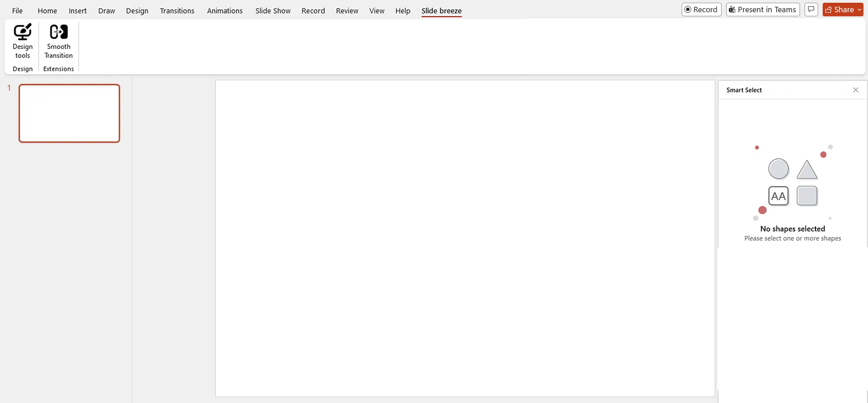Open the Record ribbon tab
Screen dimensions: 868x403
pyautogui.click(x=313, y=11)
